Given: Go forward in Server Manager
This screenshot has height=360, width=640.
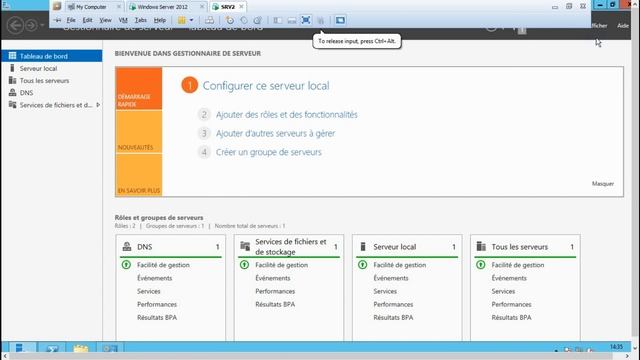Looking at the screenshot, I should [x=31, y=25].
